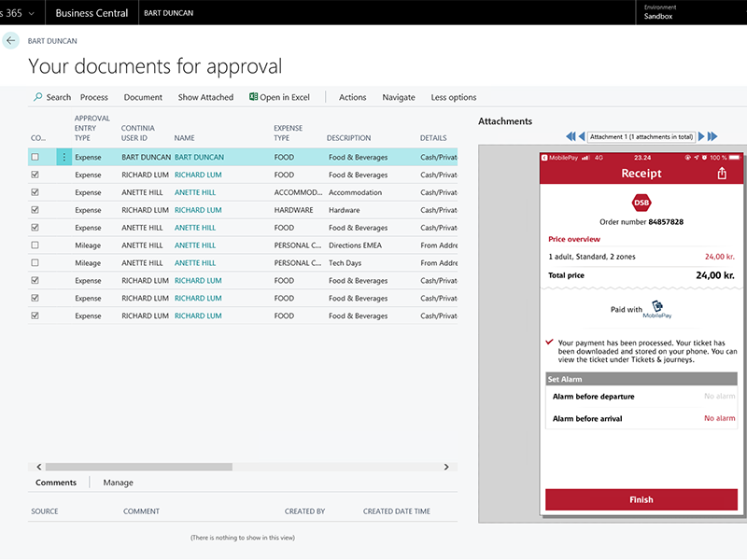747x560 pixels.
Task: Click Show Attached menu item
Action: tap(205, 97)
